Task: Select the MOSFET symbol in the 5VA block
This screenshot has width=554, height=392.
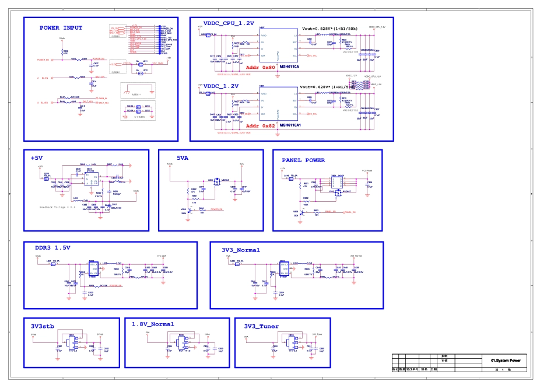Action: pyautogui.click(x=216, y=181)
